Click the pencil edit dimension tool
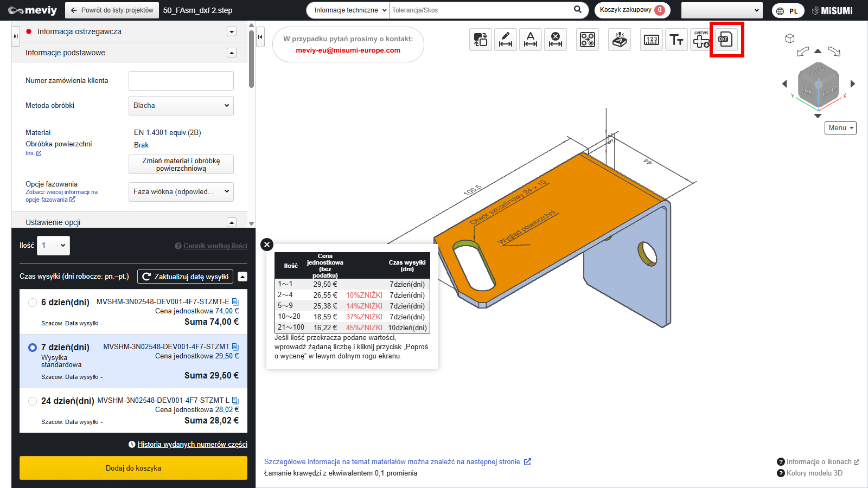 506,40
